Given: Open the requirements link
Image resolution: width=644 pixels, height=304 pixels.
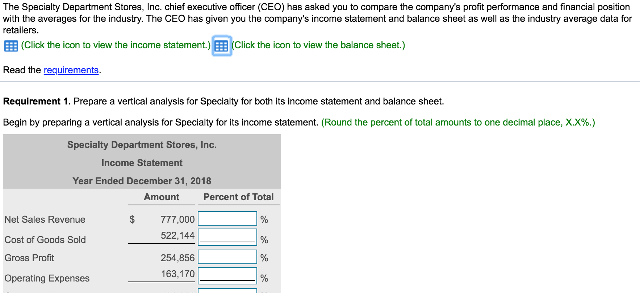Looking at the screenshot, I should click(x=71, y=70).
